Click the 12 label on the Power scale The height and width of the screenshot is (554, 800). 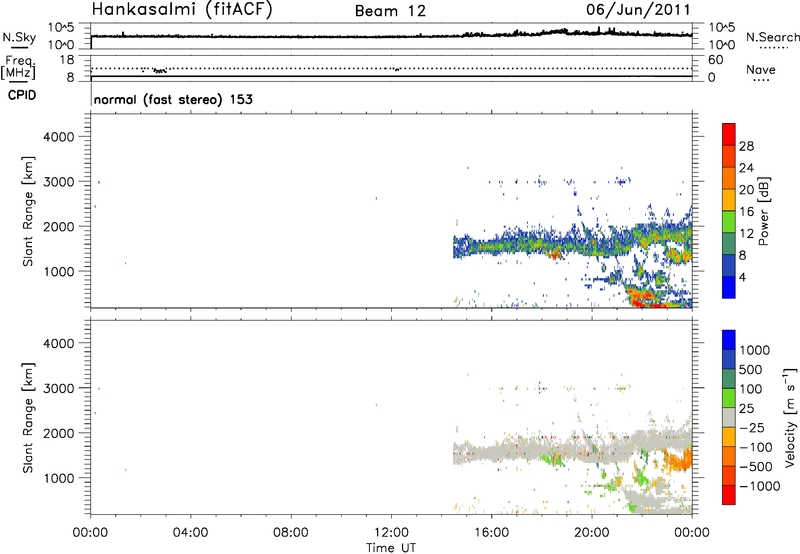(x=746, y=234)
